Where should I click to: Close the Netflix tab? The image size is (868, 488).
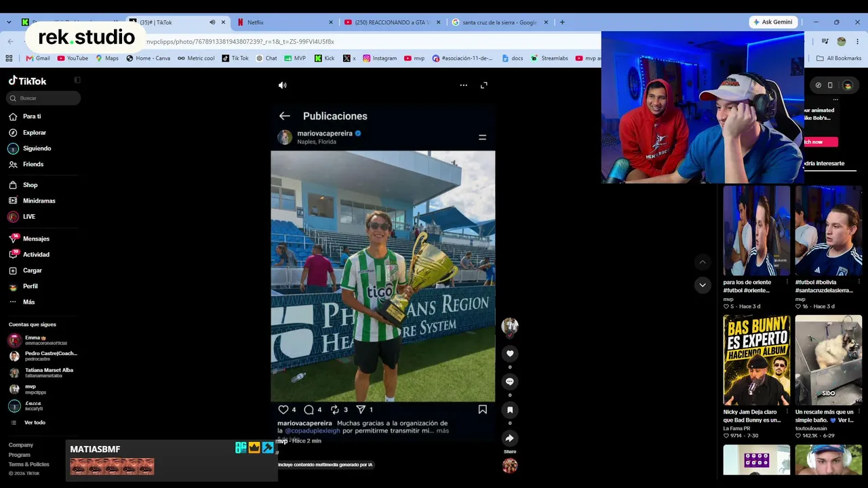331,22
